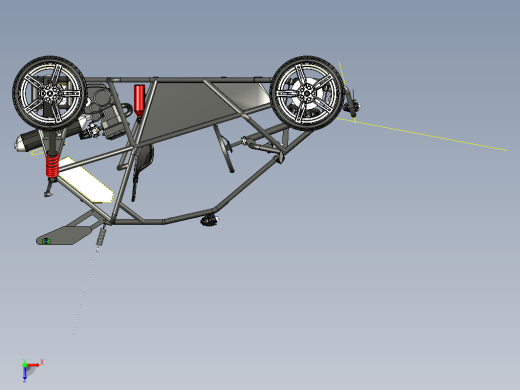The height and width of the screenshot is (390, 520).
Task: Select the small black part under the frame's bottom tube
Action: tap(210, 220)
